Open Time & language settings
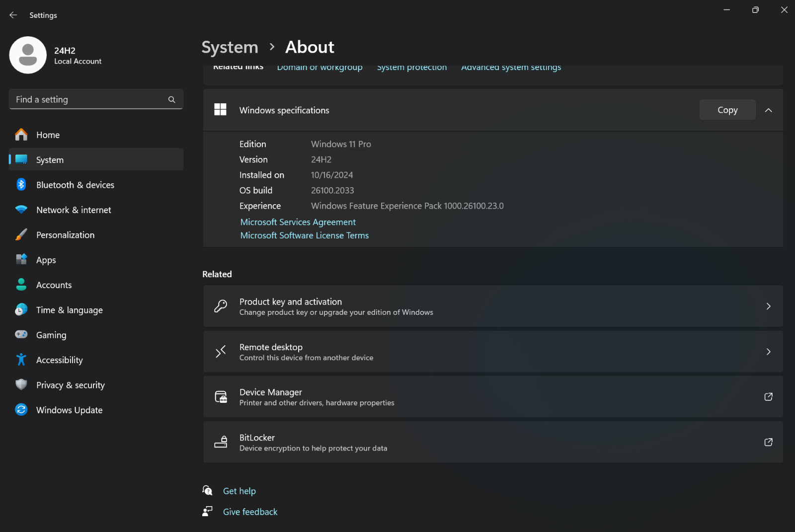Viewport: 795px width, 532px height. click(96, 309)
